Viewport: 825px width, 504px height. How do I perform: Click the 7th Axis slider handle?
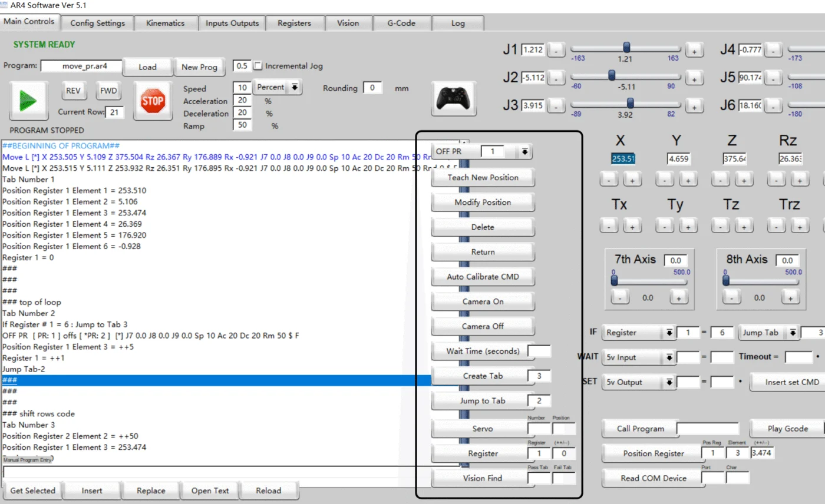[614, 281]
